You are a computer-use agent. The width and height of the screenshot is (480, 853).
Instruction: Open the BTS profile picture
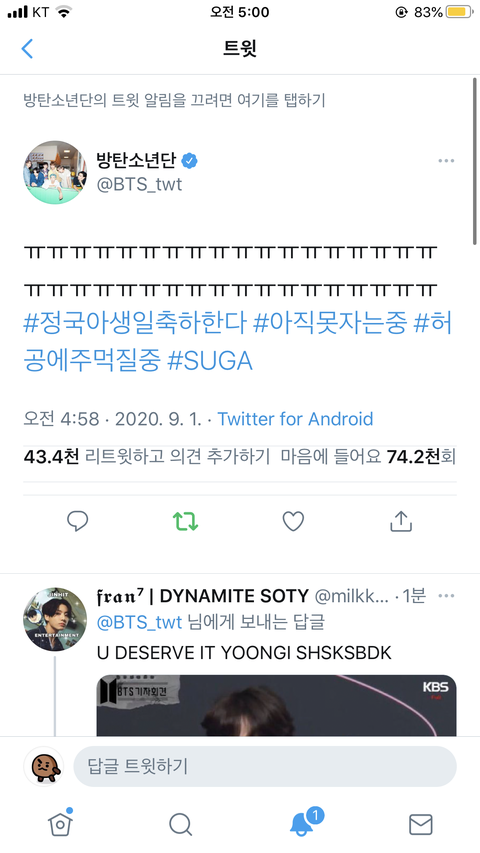[55, 172]
